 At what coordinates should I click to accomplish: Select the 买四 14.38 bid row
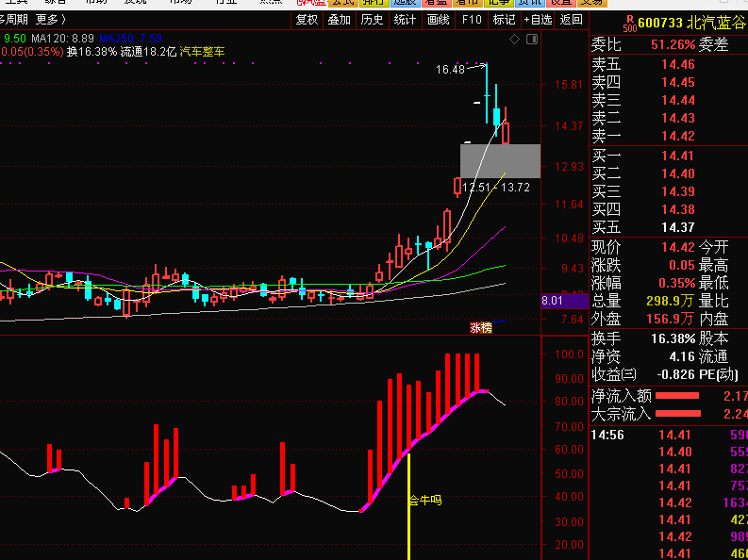tap(670, 209)
